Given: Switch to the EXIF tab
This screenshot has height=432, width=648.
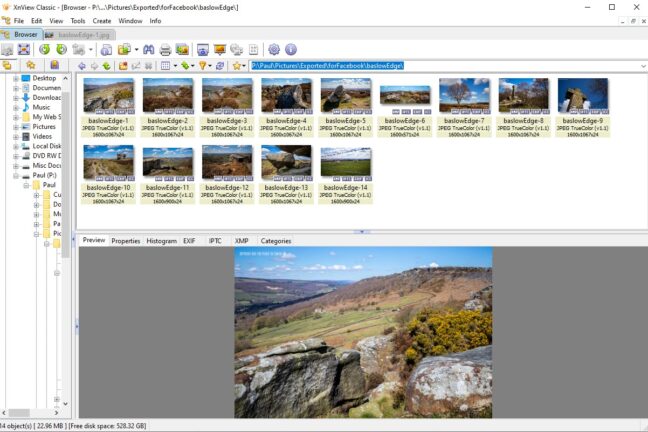Looking at the screenshot, I should pos(189,241).
